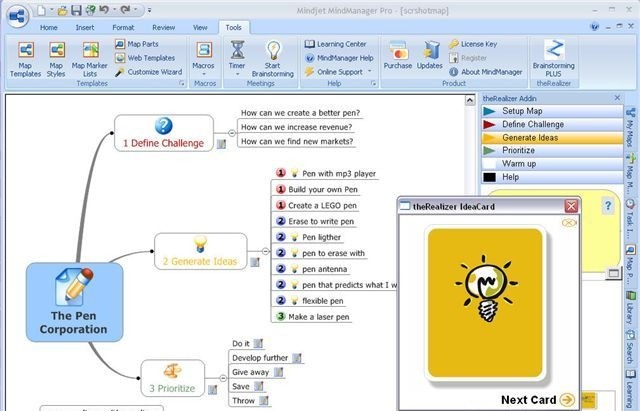
Task: Open the Templates group dialog launcher
Action: click(182, 84)
